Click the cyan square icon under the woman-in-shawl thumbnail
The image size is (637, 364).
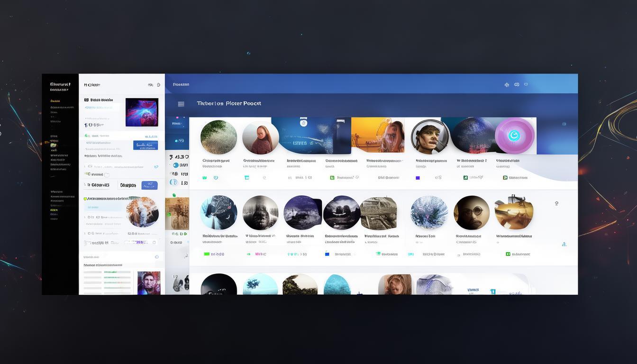(246, 178)
